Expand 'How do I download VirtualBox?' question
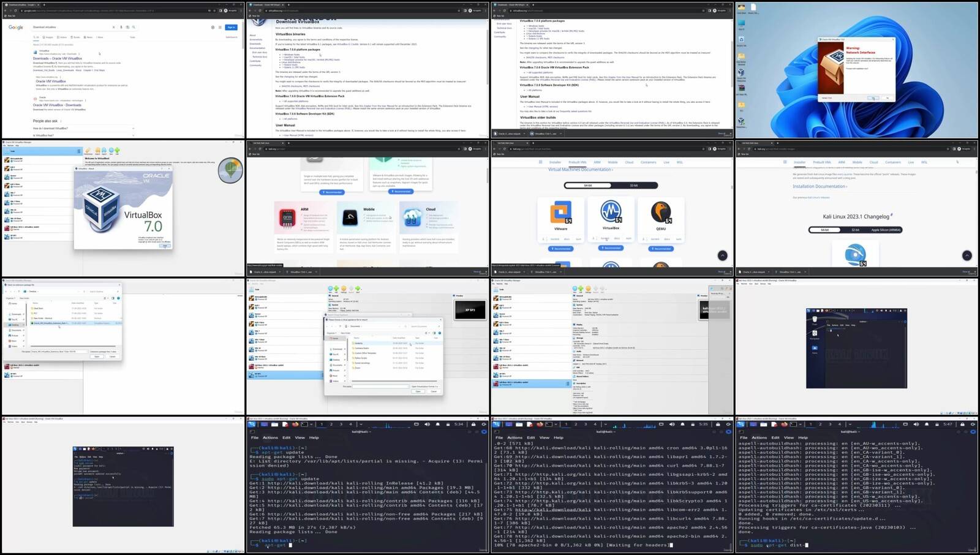 coord(83,128)
